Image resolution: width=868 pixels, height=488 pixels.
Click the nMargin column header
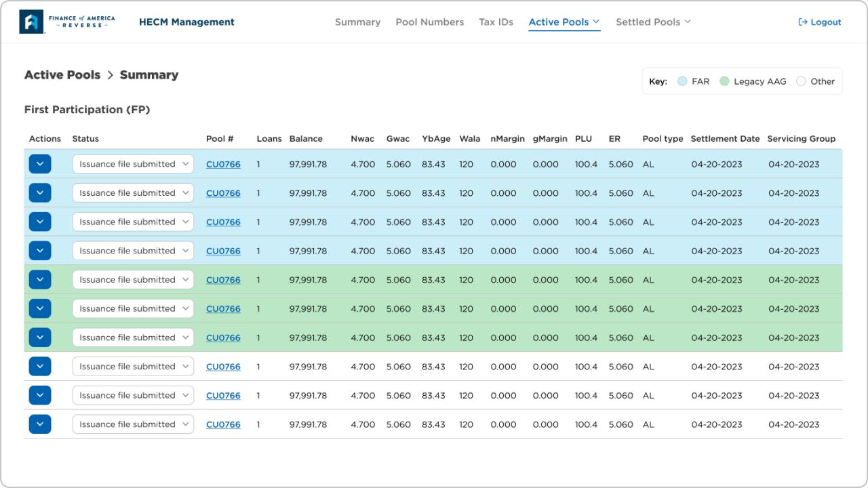tap(507, 138)
